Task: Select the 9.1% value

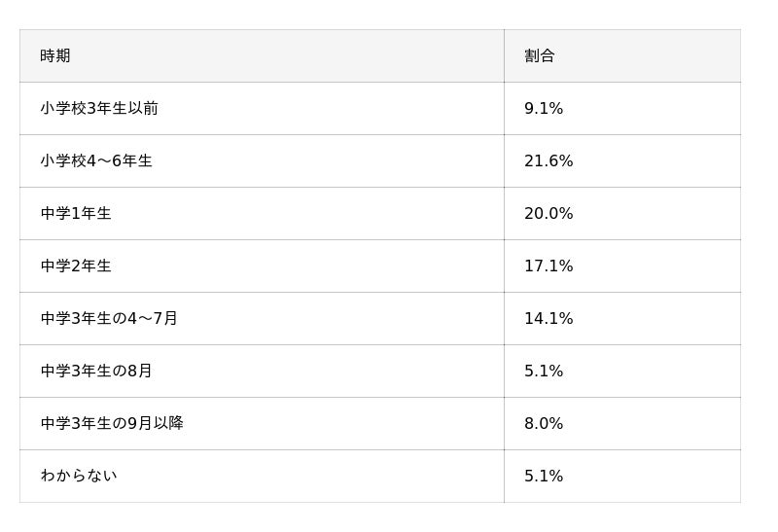Action: pos(544,108)
